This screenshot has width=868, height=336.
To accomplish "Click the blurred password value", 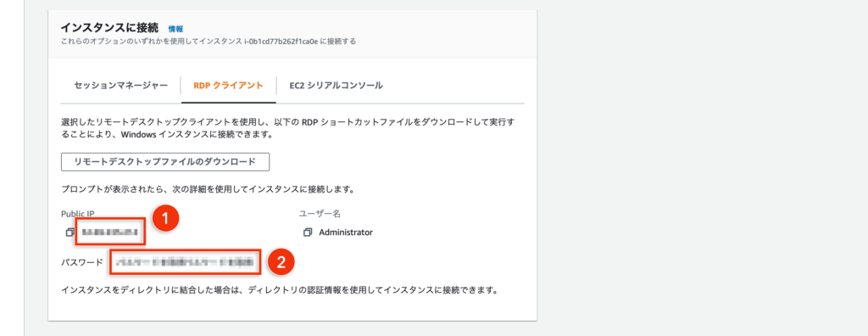I will pos(184,261).
